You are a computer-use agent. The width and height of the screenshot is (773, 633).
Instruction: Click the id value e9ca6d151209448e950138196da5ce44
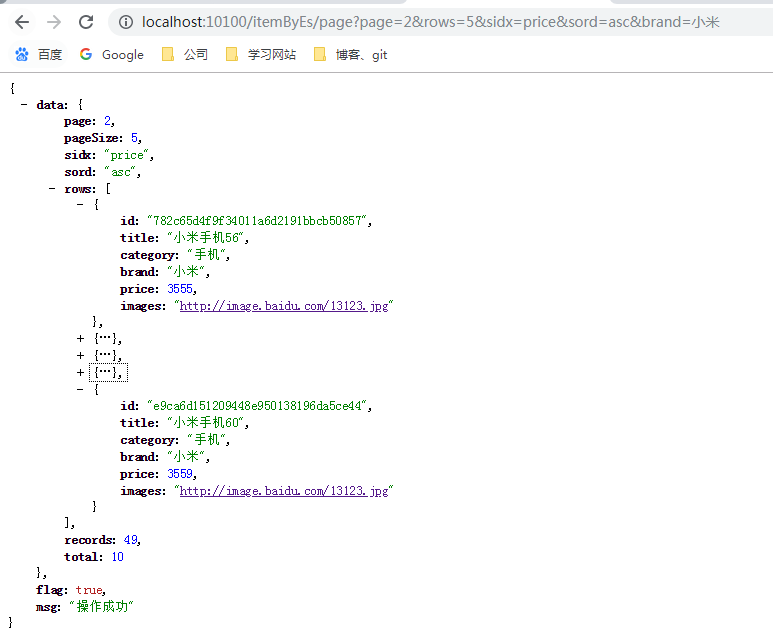pyautogui.click(x=257, y=406)
